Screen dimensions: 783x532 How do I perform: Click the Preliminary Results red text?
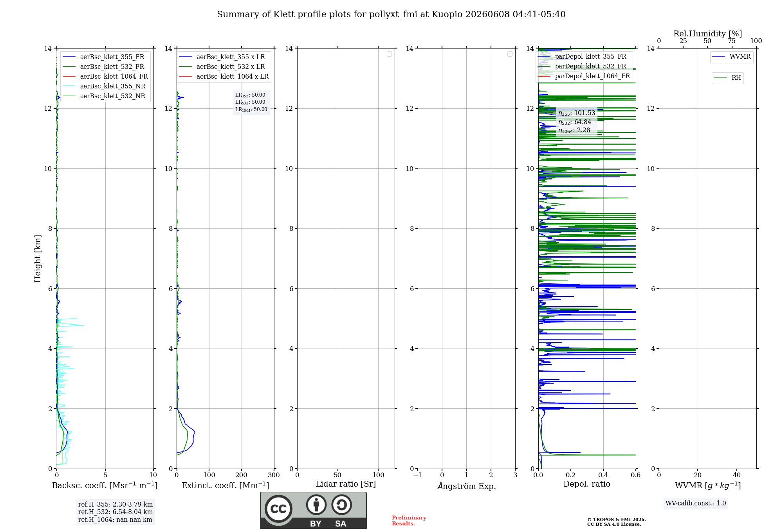point(409,521)
